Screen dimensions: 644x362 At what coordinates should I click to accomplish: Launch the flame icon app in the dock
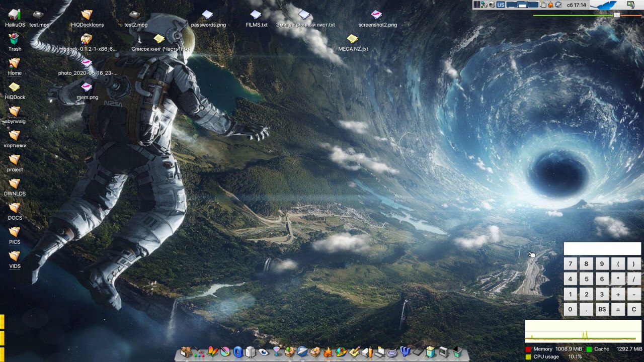[328, 352]
